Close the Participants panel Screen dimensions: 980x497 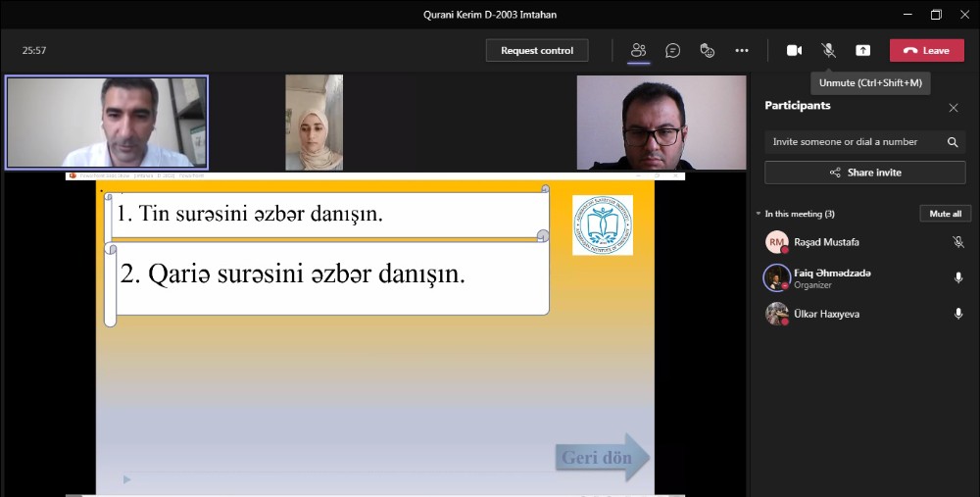pyautogui.click(x=954, y=108)
